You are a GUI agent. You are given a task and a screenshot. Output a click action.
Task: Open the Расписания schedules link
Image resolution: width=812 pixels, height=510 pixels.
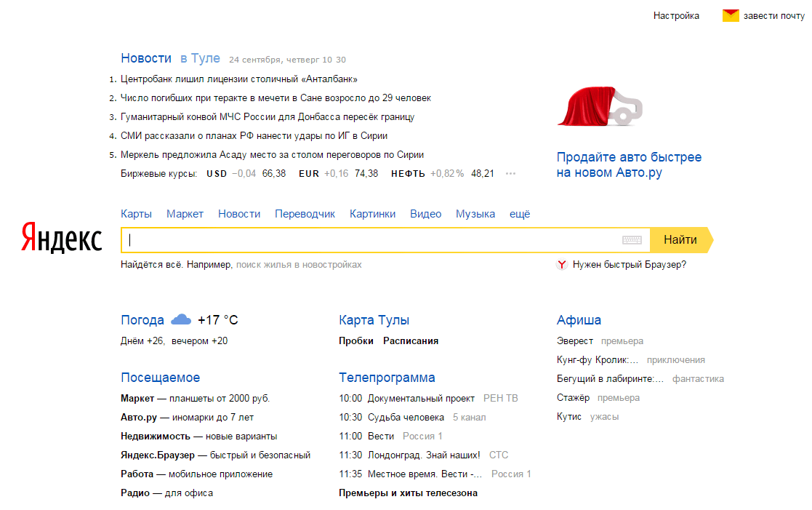click(x=411, y=341)
